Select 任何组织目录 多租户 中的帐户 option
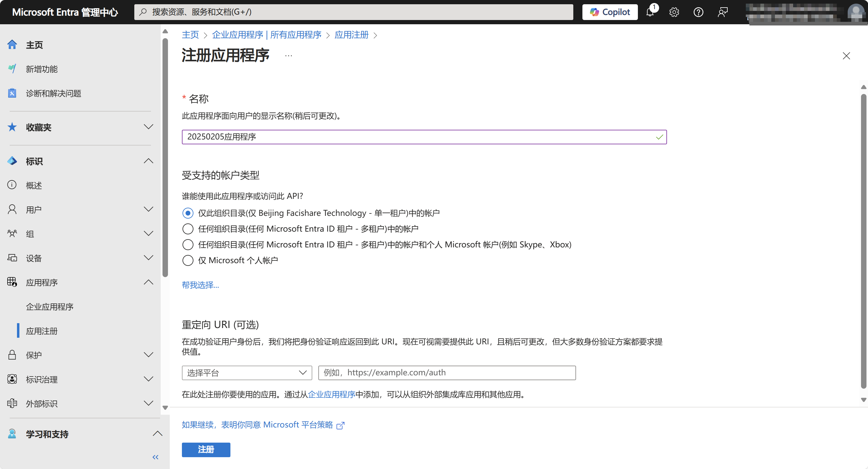The width and height of the screenshot is (868, 469). [x=188, y=229]
